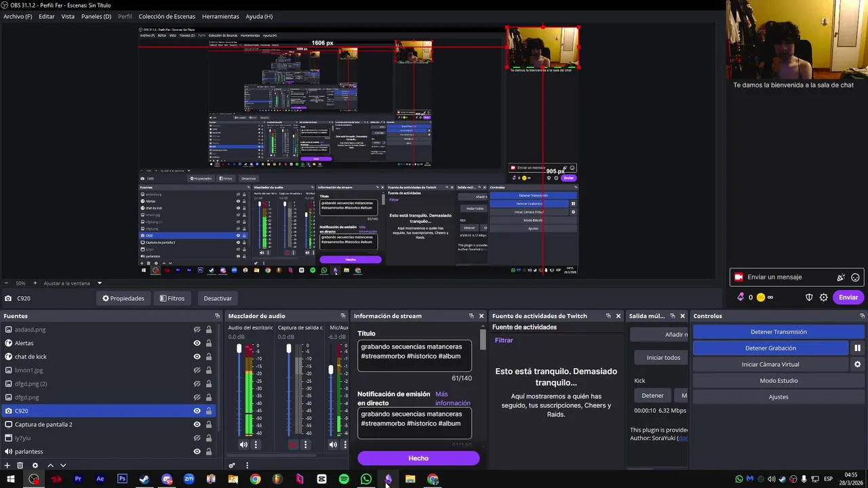Unlock the C920 source lock
868x488 pixels.
pyautogui.click(x=208, y=411)
